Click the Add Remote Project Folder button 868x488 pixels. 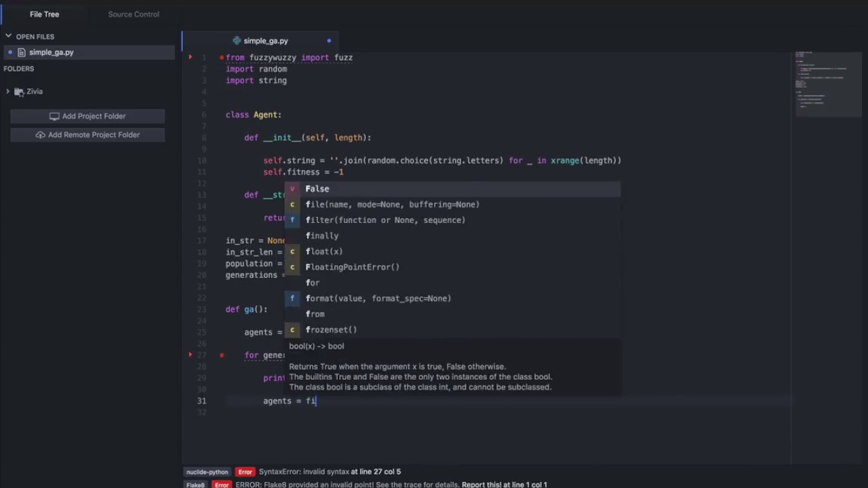click(87, 135)
